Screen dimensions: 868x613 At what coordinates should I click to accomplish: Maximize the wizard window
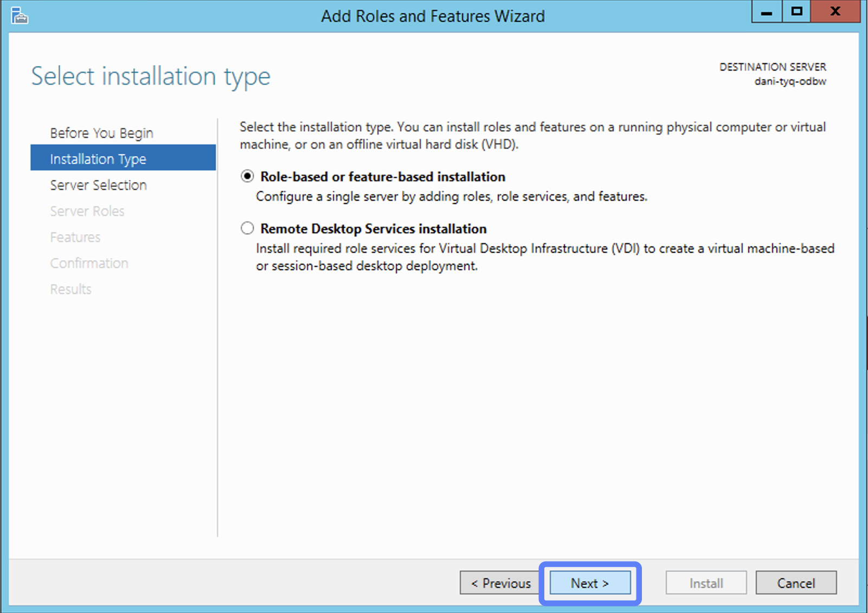point(796,12)
